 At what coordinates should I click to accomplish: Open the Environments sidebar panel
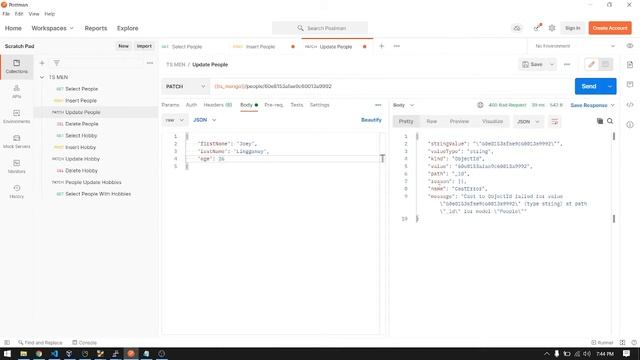pyautogui.click(x=16, y=116)
